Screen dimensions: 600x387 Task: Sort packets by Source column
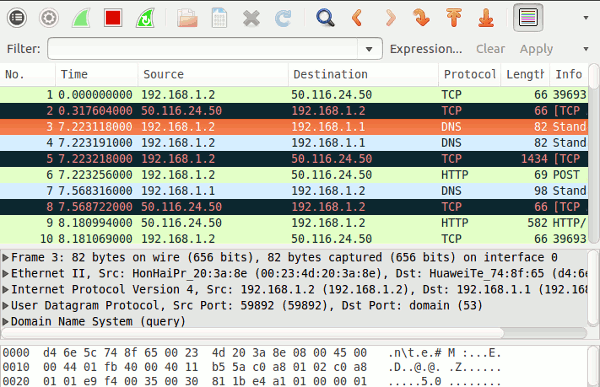(x=213, y=74)
